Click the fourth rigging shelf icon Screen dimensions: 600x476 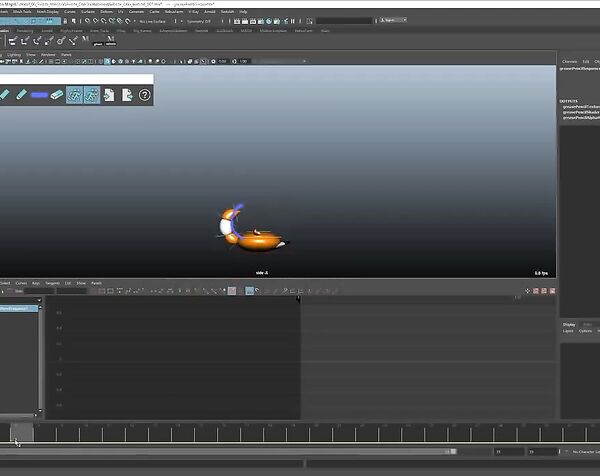tap(49, 41)
